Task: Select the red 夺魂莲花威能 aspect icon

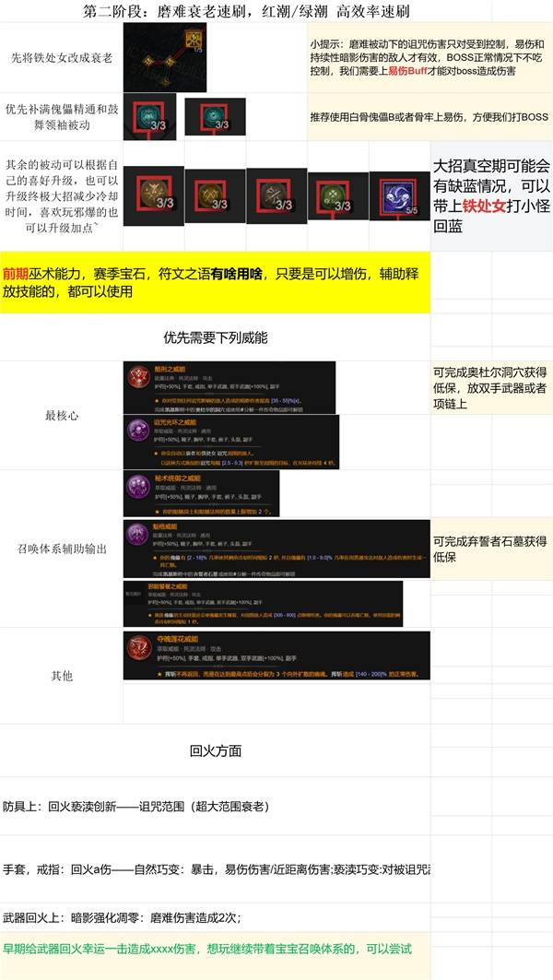Action: click(x=139, y=647)
